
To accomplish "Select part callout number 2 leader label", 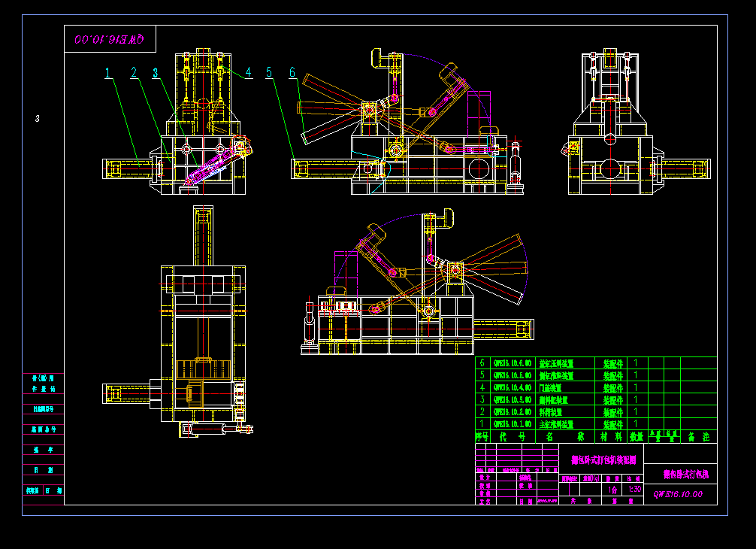I will (x=134, y=73).
